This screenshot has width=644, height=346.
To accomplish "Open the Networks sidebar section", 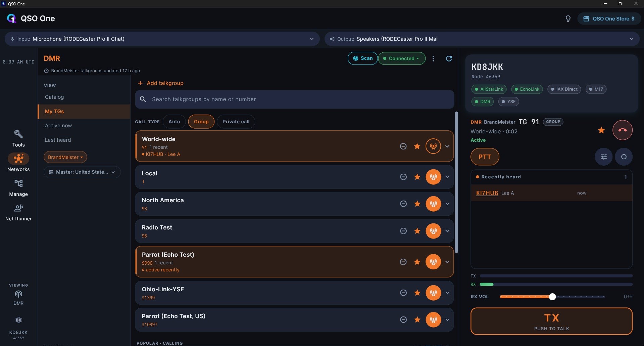I will point(18,163).
